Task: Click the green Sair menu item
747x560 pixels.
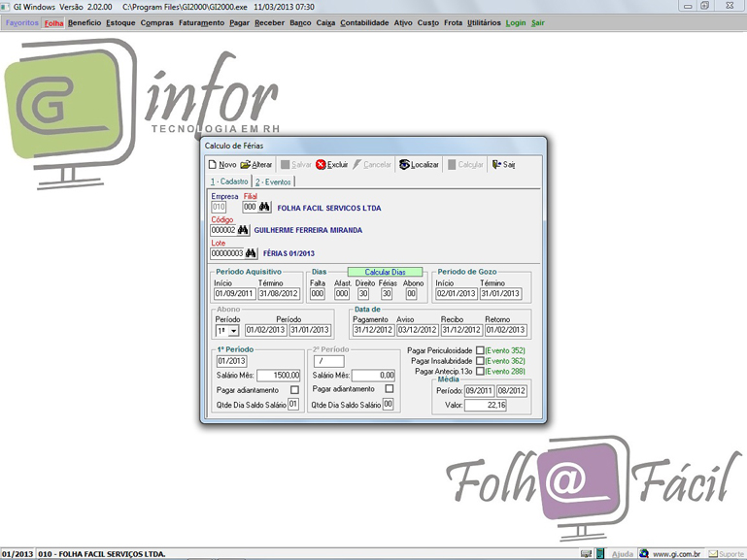Action: tap(538, 23)
